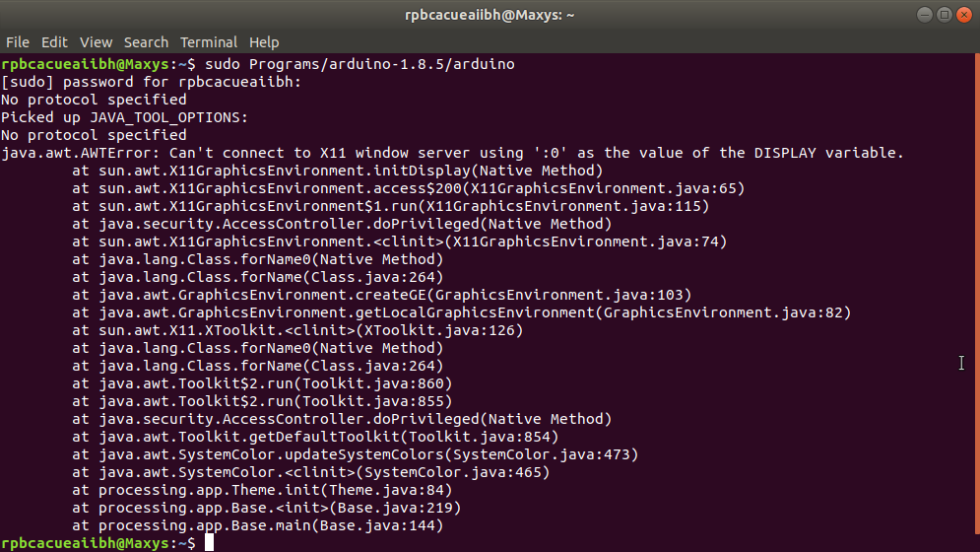The width and height of the screenshot is (980, 552).
Task: Click the java.awt.AWTError message line
Action: click(452, 153)
